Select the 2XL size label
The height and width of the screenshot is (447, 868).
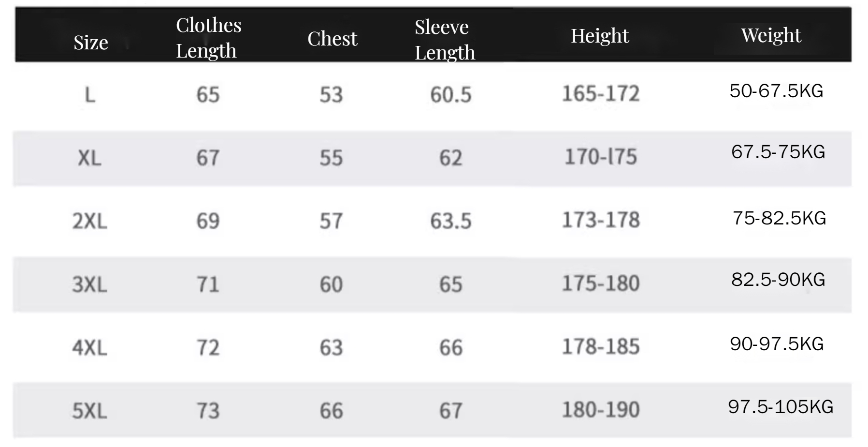(90, 221)
